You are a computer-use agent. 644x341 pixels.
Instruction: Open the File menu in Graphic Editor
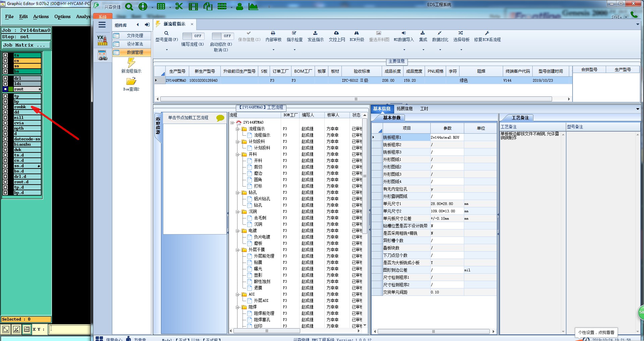pyautogui.click(x=9, y=16)
